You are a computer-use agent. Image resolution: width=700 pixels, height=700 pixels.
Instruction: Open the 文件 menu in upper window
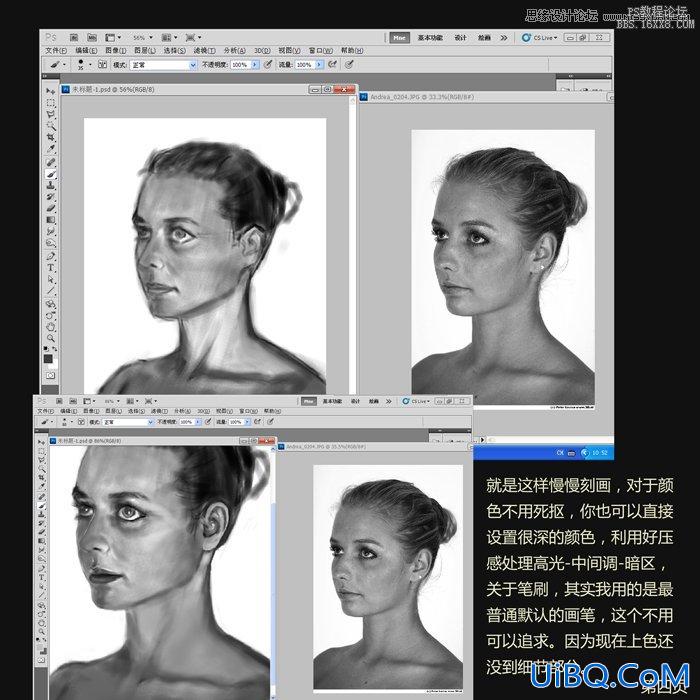point(56,51)
